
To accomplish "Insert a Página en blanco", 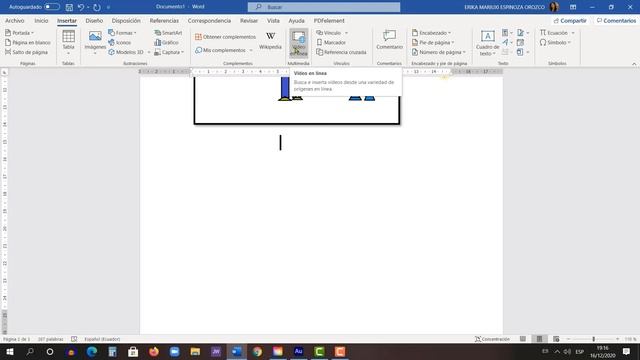I will coord(28,42).
